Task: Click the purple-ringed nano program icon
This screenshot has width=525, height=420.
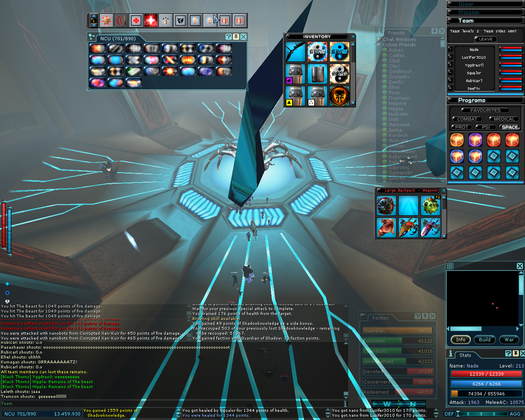Action: pos(475,140)
